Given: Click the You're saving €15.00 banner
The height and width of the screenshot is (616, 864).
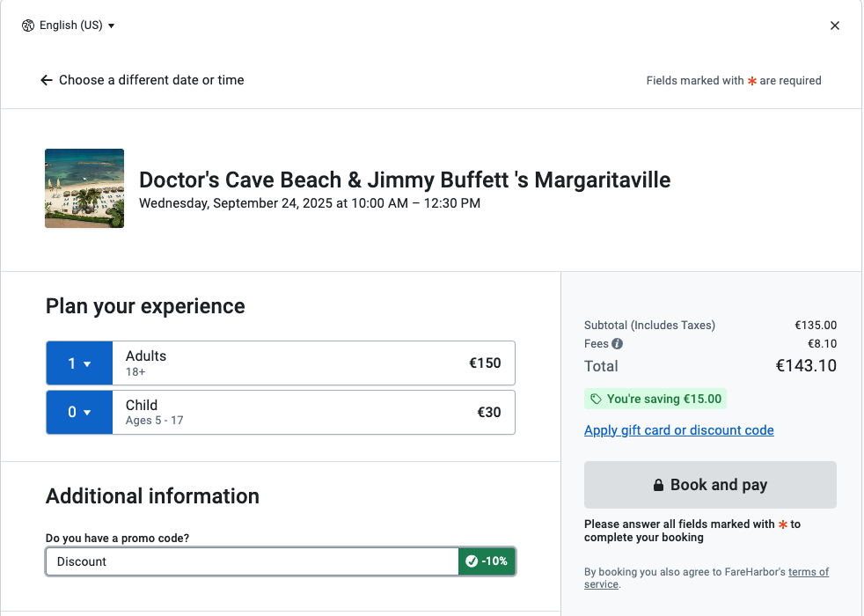Looking at the screenshot, I should [x=655, y=400].
